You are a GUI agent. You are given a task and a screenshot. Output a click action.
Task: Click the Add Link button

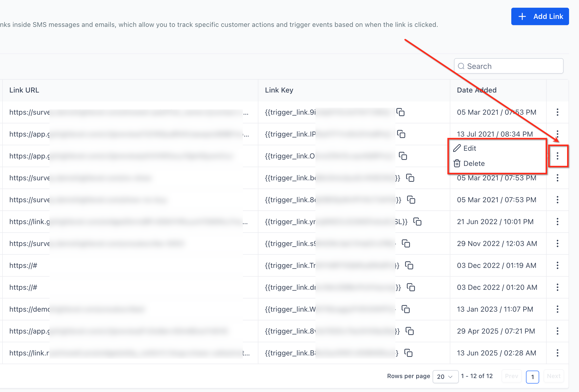[540, 16]
